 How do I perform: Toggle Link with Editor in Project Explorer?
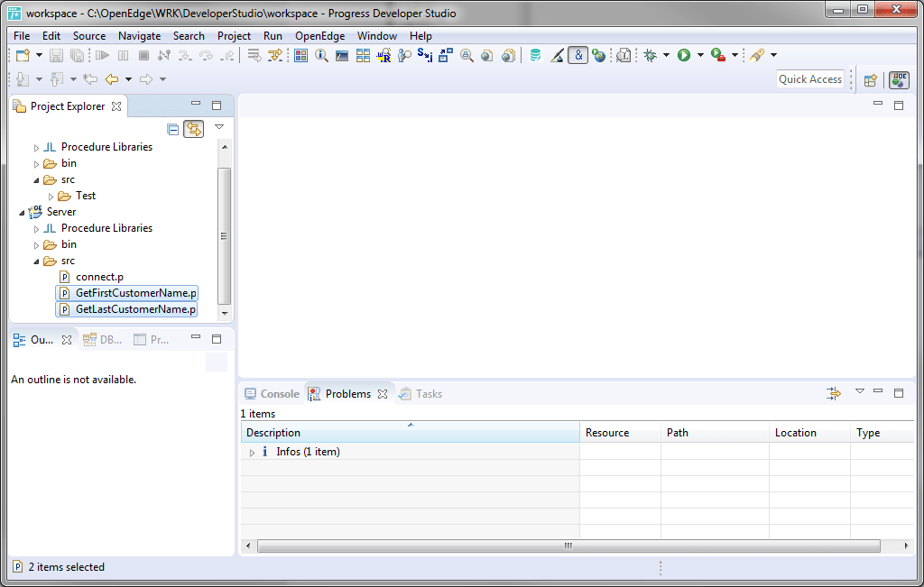click(193, 129)
